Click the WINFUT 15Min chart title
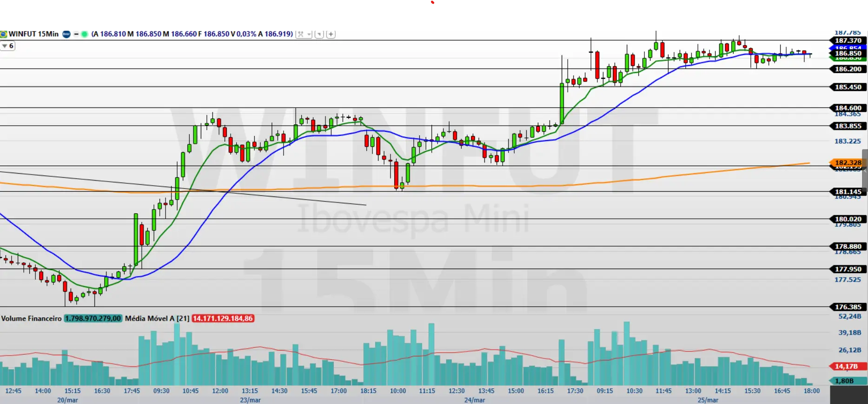The height and width of the screenshot is (404, 868). click(x=33, y=34)
